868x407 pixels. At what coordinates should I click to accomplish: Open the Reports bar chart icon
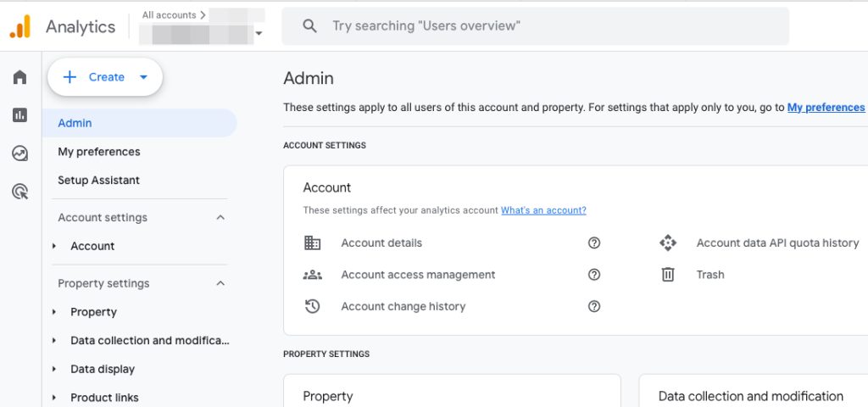click(x=19, y=115)
